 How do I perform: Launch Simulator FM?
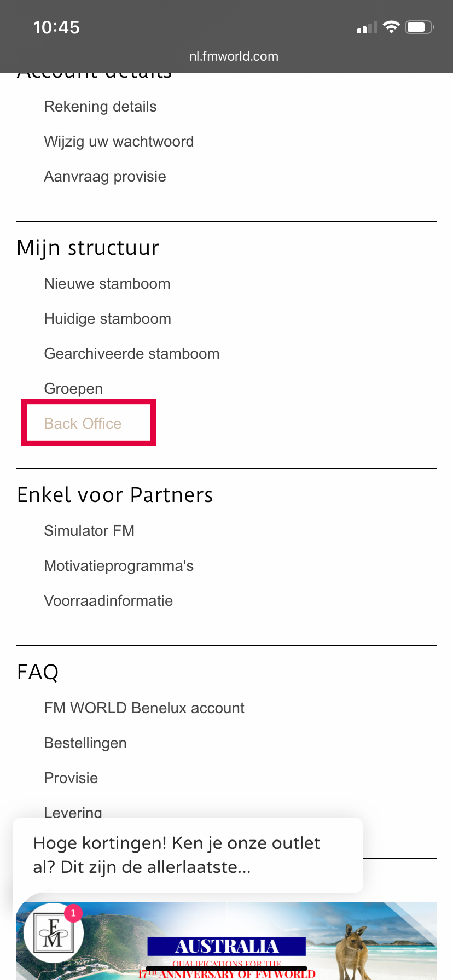[x=89, y=531]
